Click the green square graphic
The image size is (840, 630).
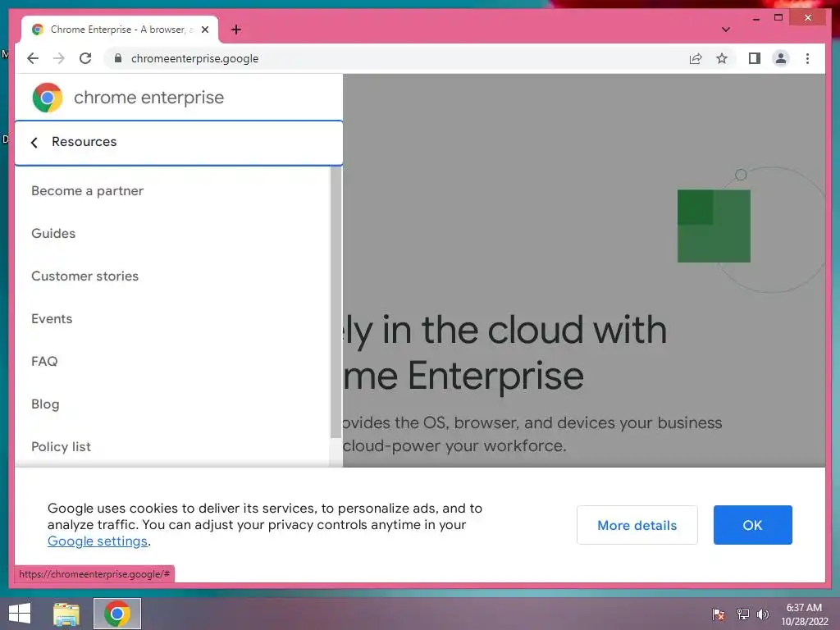click(714, 226)
